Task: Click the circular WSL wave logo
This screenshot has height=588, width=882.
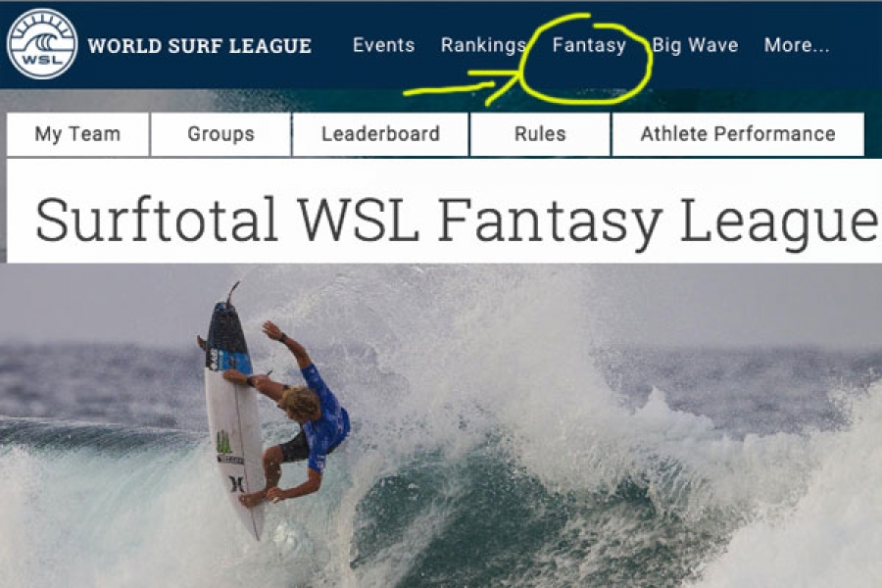Action: click(x=42, y=44)
